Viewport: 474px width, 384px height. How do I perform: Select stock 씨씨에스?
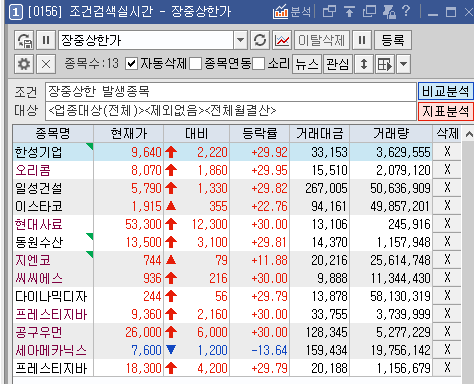click(x=39, y=278)
